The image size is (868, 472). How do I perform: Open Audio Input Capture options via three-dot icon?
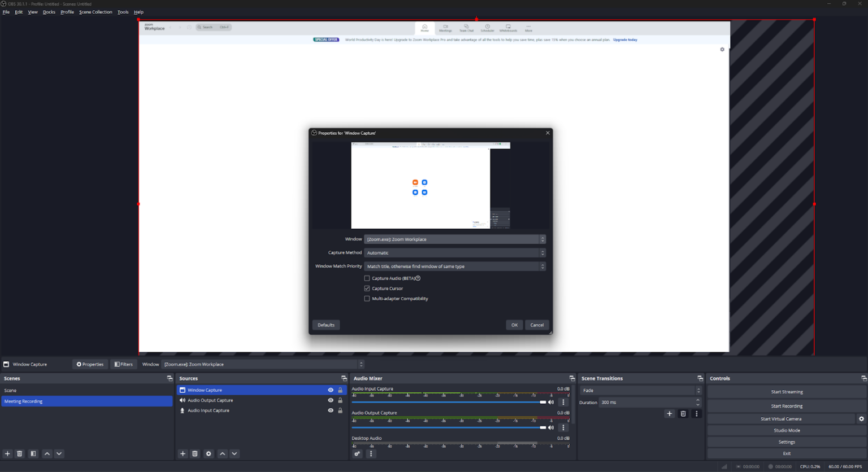[563, 402]
